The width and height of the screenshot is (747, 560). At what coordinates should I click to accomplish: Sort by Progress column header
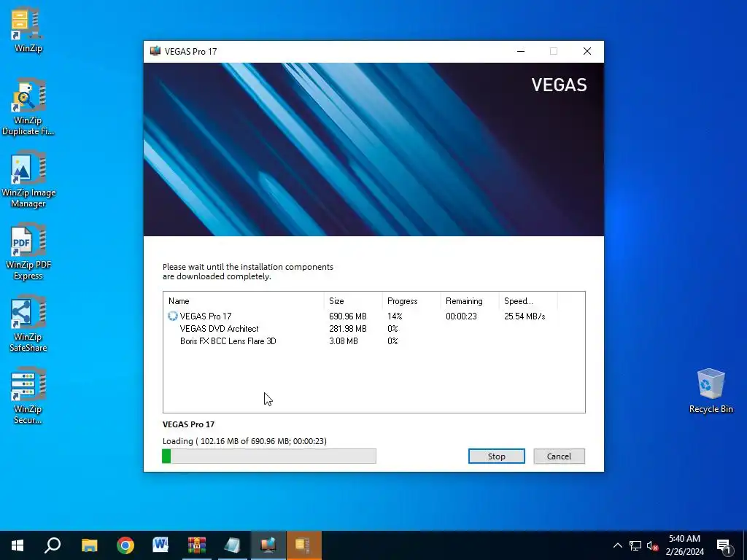tap(411, 301)
